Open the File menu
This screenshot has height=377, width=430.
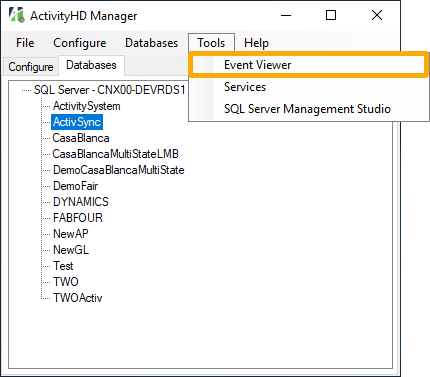click(25, 43)
